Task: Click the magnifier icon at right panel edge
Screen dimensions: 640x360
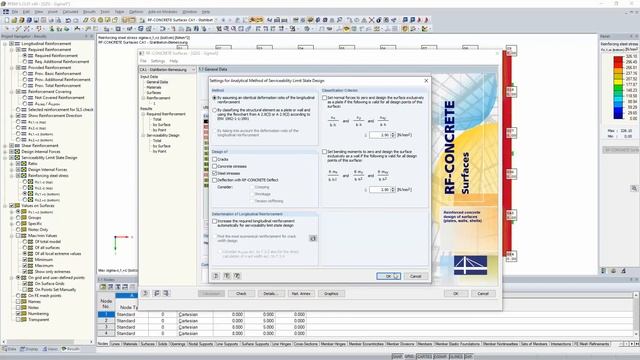Action: tap(634, 188)
